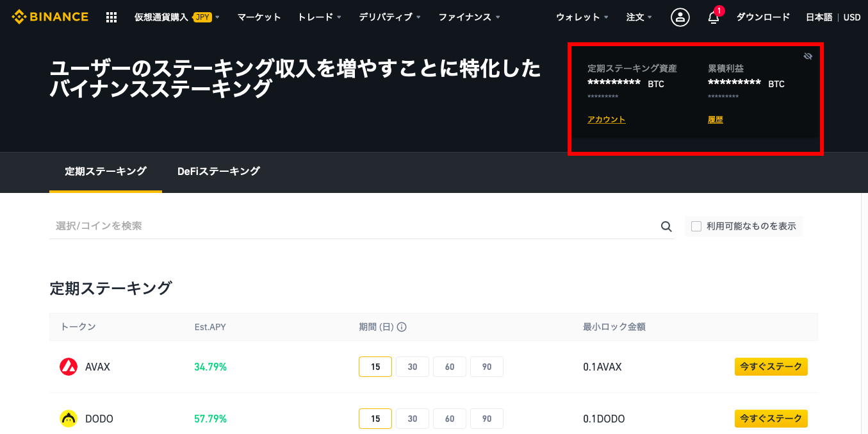
Task: Click 今すぐステーク for AVAX
Action: pyautogui.click(x=771, y=367)
